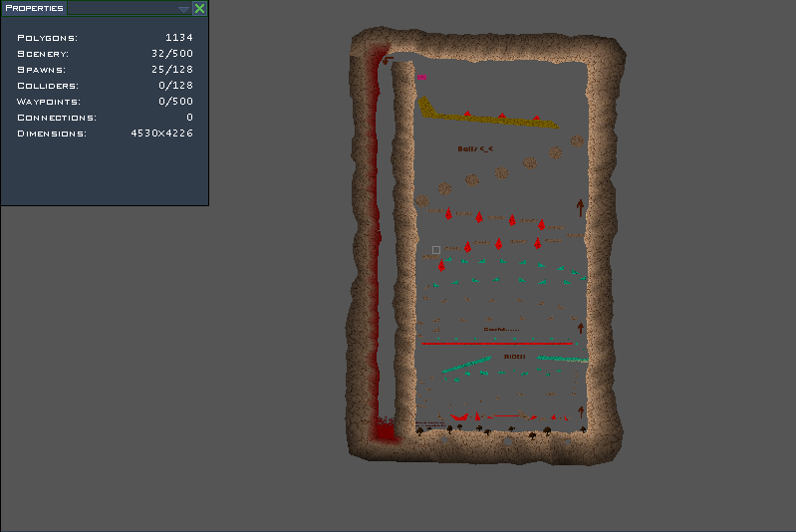Click the bent arrow at top-left corridor

click(388, 61)
